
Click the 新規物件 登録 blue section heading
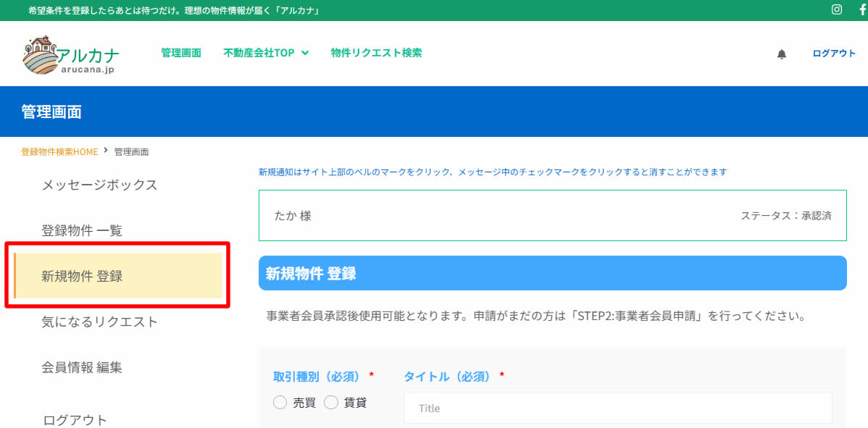[552, 273]
